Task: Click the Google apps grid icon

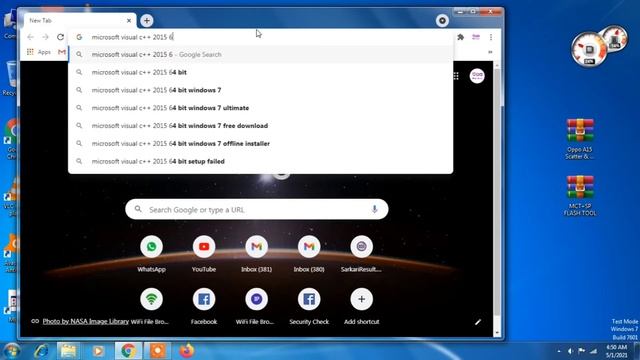Action: click(x=456, y=76)
